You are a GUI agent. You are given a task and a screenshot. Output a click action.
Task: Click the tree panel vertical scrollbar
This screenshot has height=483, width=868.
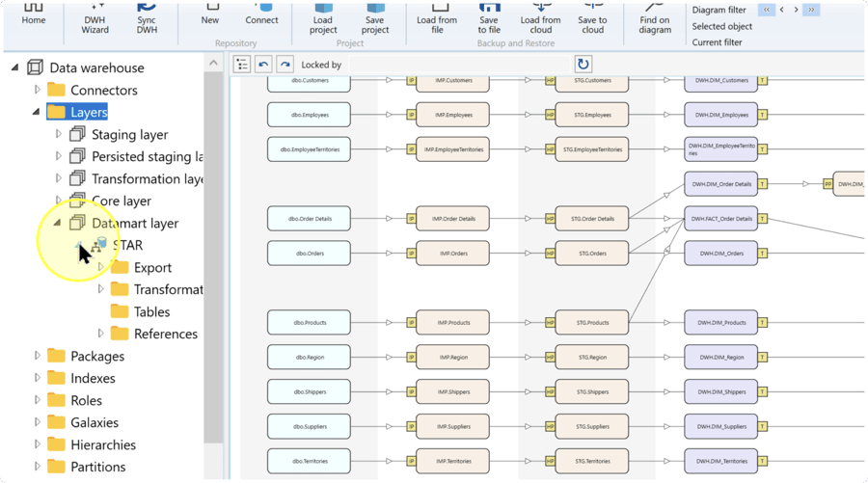[213, 257]
